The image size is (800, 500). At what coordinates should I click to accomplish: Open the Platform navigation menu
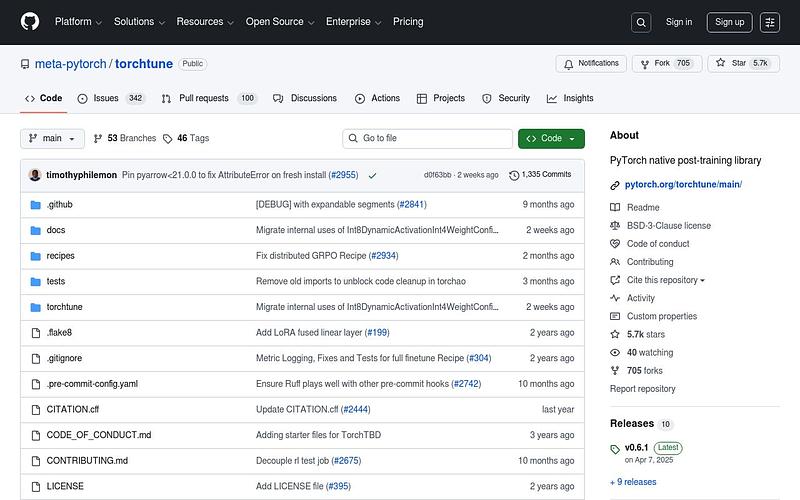pos(79,22)
